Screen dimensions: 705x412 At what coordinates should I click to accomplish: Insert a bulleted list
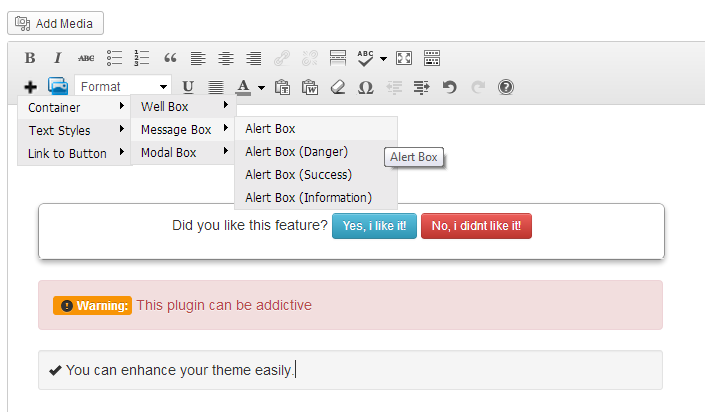(x=115, y=58)
